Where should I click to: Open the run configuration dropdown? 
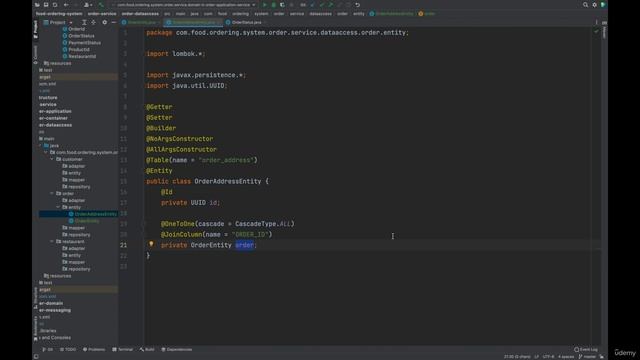[x=184, y=5]
